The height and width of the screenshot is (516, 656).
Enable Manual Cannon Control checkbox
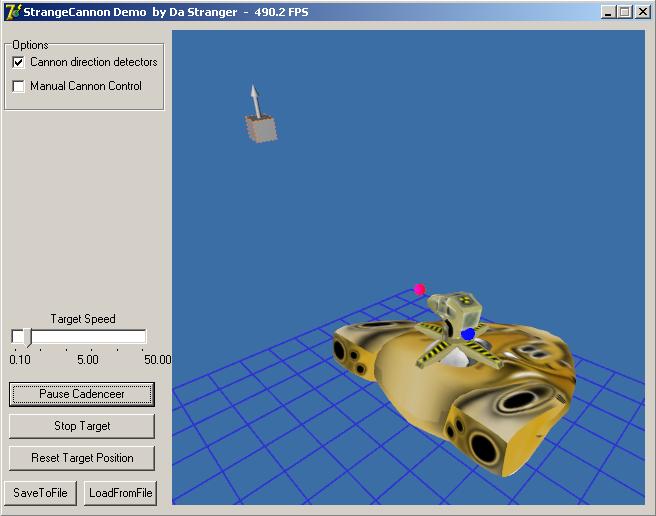[x=18, y=86]
